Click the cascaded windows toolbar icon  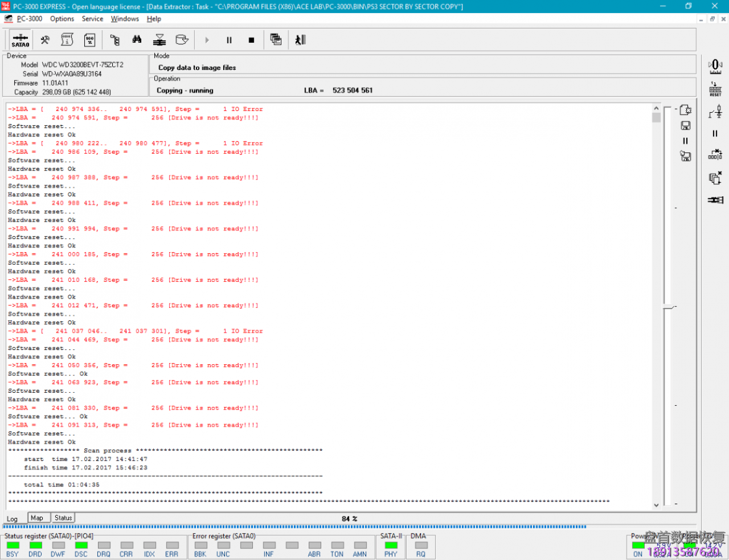click(276, 40)
